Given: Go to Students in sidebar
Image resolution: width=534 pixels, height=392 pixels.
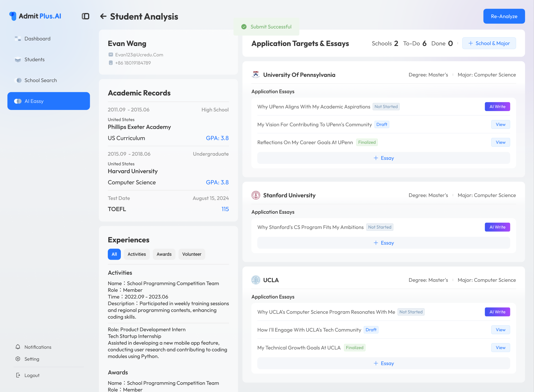Looking at the screenshot, I should pyautogui.click(x=34, y=59).
